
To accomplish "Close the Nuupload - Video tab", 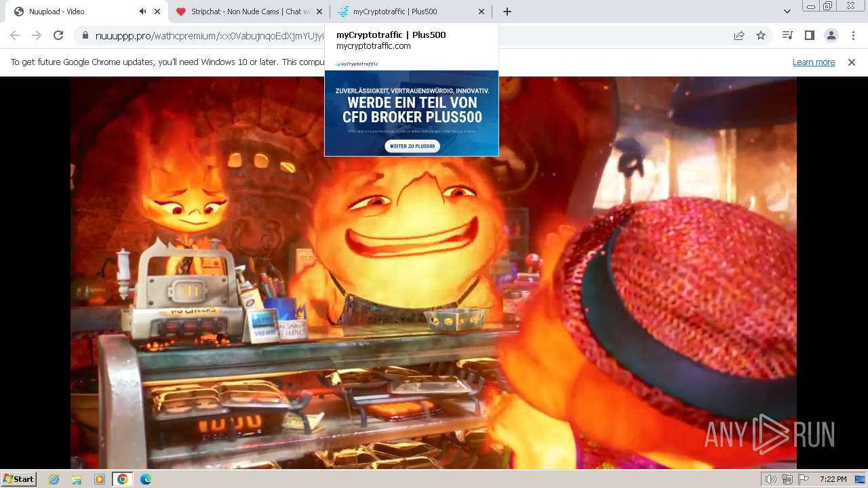I will click(x=157, y=12).
